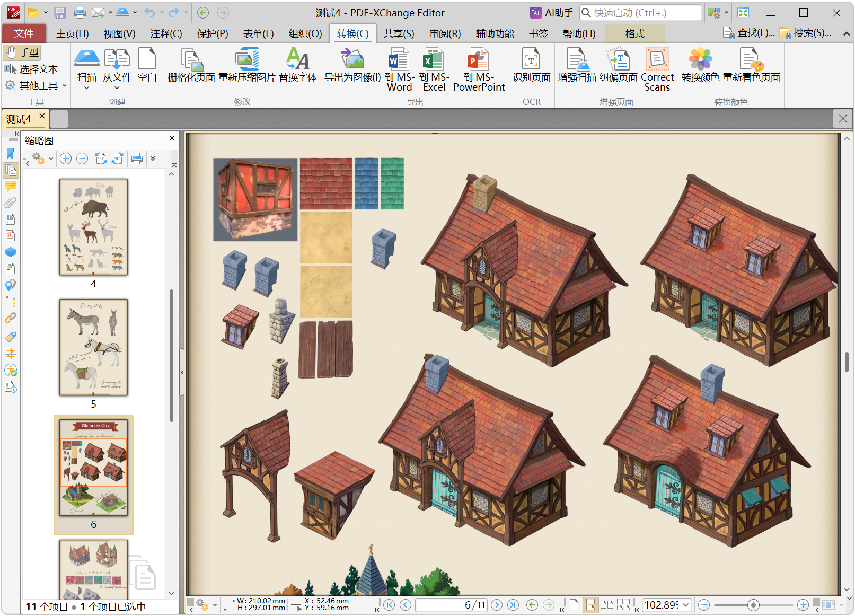Switch to Comment (注释) tab

pos(166,33)
